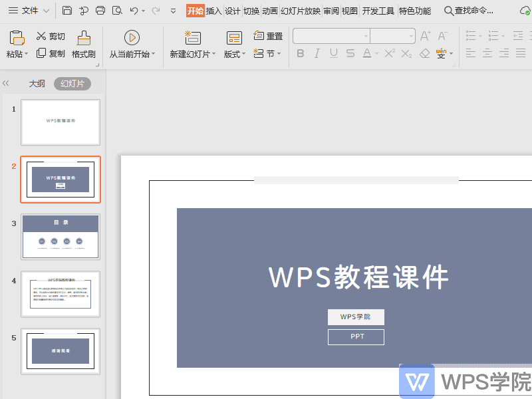Toggle italic formatting
This screenshot has width=532, height=399.
tap(317, 53)
